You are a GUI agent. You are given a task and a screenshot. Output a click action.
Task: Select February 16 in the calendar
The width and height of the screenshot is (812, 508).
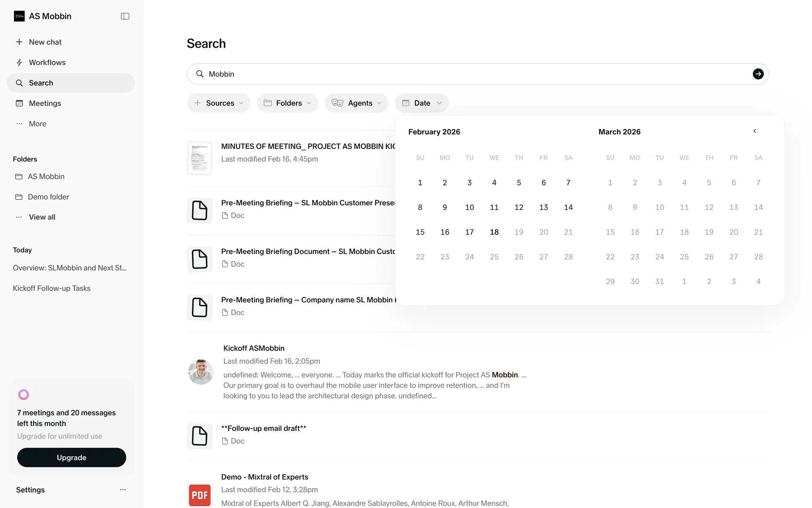click(444, 232)
